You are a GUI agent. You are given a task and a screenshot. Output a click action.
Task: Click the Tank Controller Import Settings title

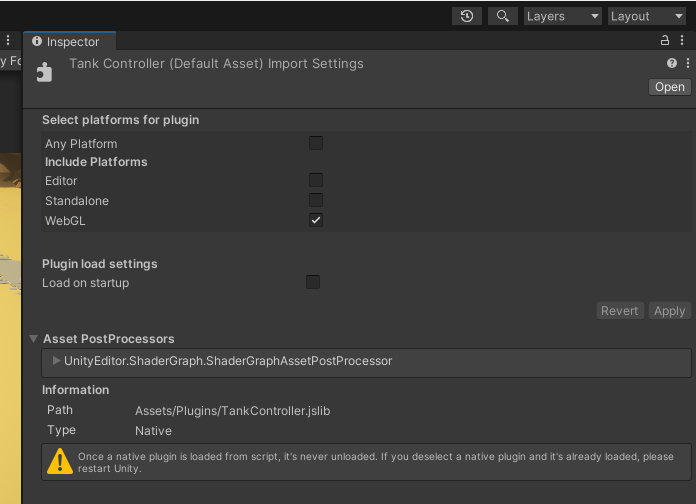[216, 63]
